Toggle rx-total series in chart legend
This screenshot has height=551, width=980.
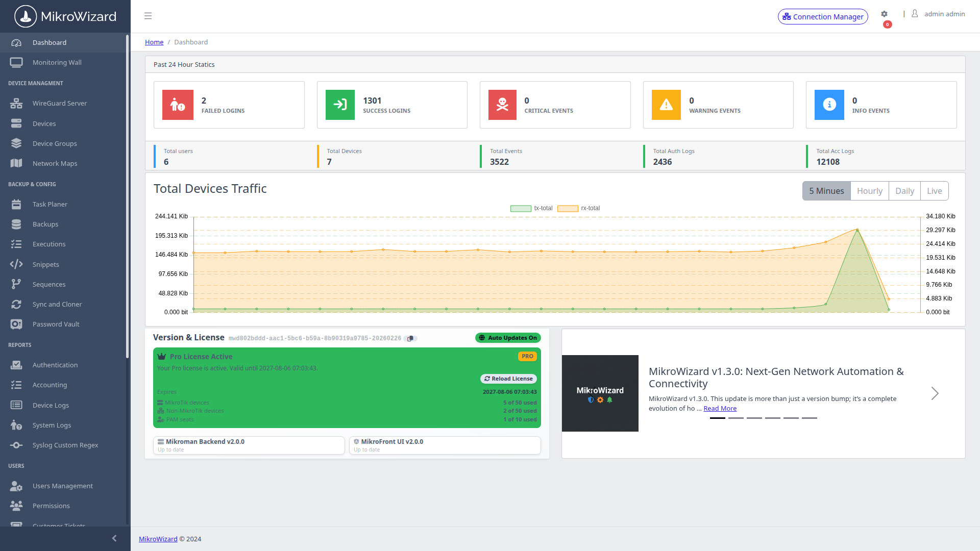pos(579,208)
